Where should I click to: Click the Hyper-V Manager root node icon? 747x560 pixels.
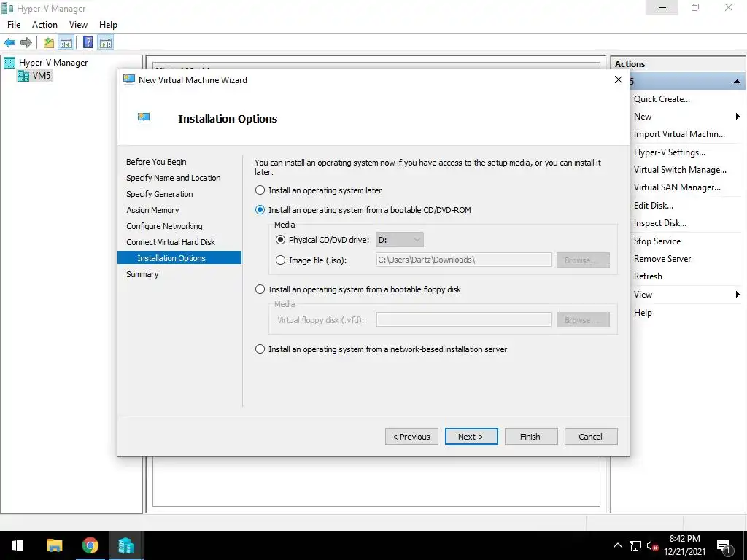[x=9, y=63]
